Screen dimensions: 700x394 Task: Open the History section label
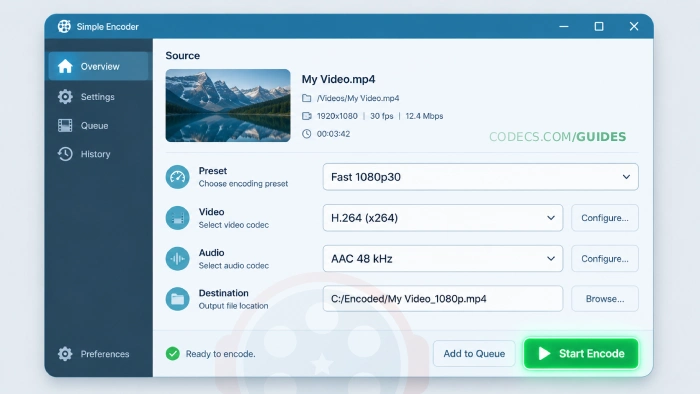tap(96, 154)
